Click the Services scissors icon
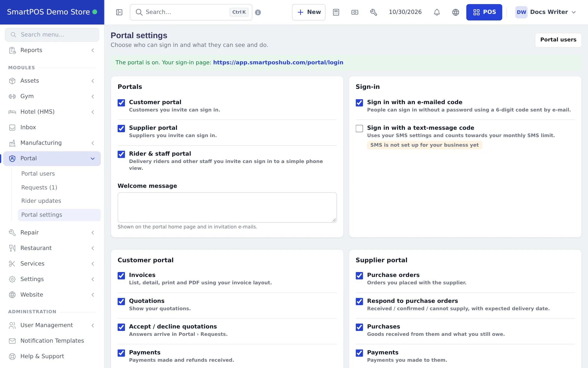This screenshot has height=368, width=588. [12, 264]
